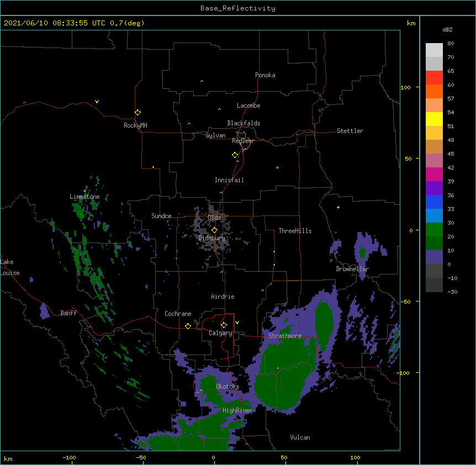Viewport: 476px width, 465px height.
Task: Click the Olds town label
Action: tap(214, 218)
